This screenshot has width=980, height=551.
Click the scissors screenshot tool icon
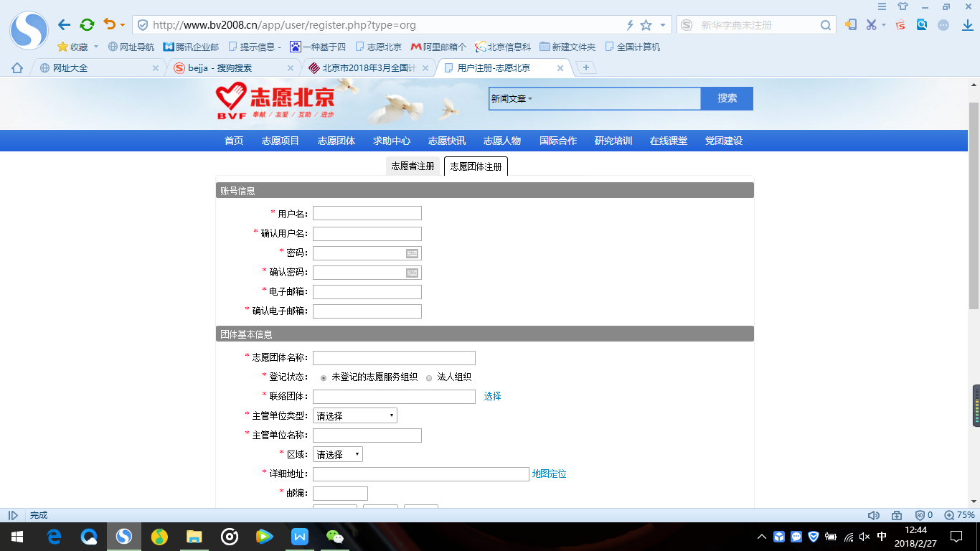click(871, 25)
